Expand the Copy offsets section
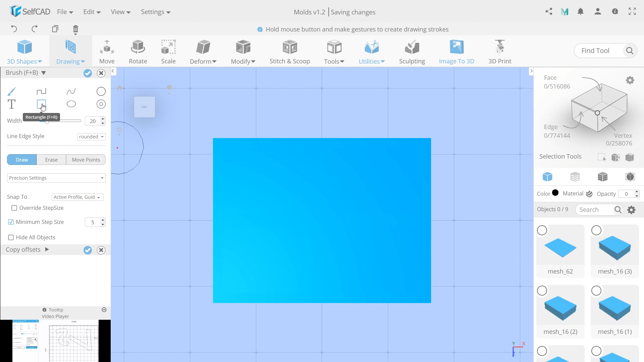The height and width of the screenshot is (362, 644). (x=47, y=250)
